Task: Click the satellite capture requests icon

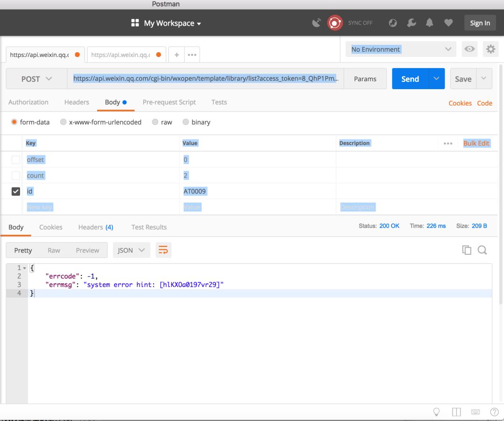Action: (316, 23)
